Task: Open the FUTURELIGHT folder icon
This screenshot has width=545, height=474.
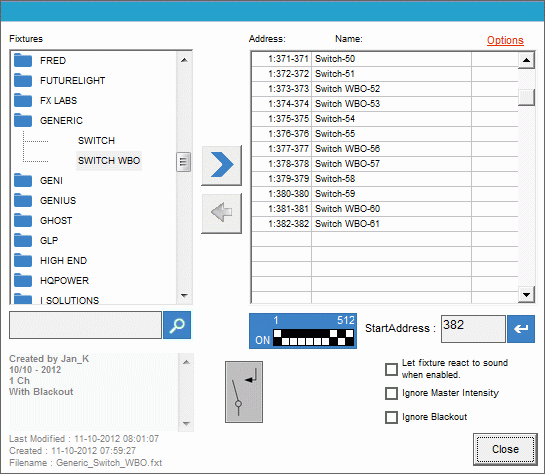Action: (23, 81)
